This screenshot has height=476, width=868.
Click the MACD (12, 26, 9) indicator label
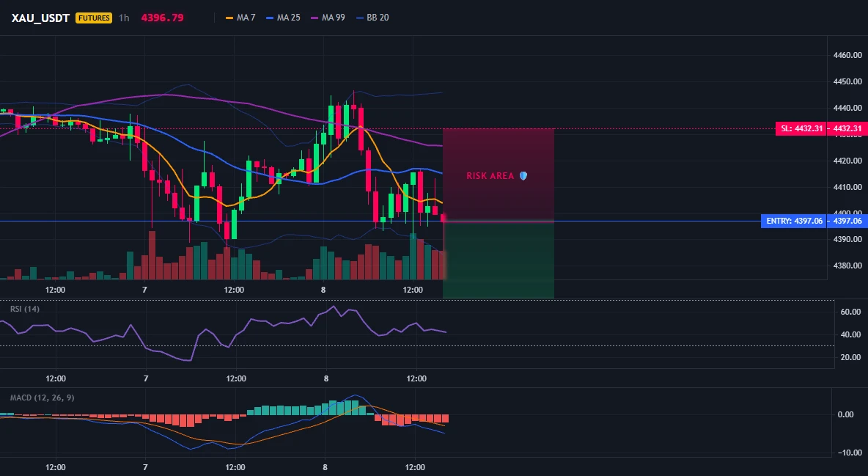[x=42, y=398]
